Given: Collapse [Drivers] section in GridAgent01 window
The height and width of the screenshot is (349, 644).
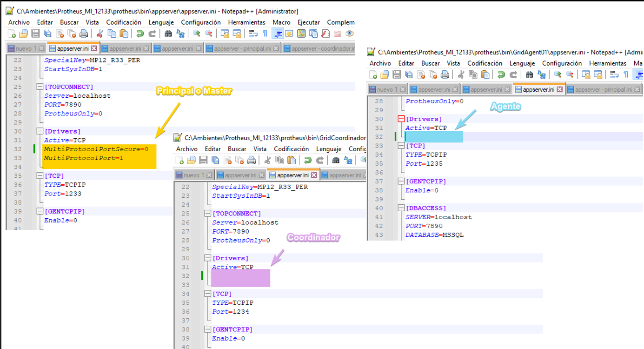Looking at the screenshot, I should pos(401,119).
